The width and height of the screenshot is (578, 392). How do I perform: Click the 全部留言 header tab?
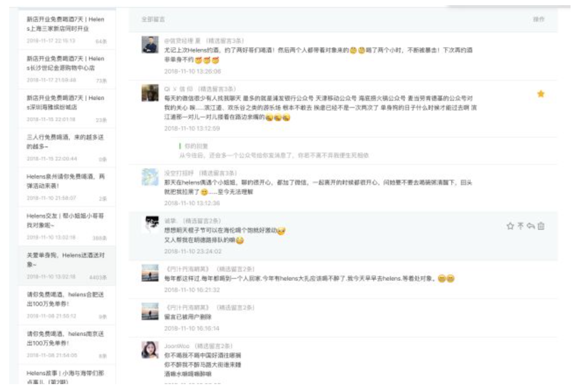153,20
